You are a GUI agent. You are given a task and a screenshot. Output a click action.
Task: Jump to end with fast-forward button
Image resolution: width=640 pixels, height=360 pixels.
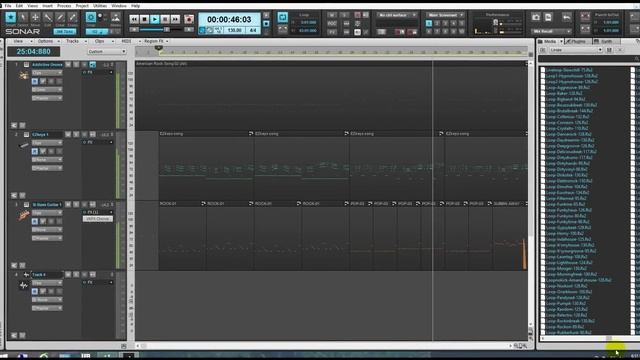click(175, 19)
